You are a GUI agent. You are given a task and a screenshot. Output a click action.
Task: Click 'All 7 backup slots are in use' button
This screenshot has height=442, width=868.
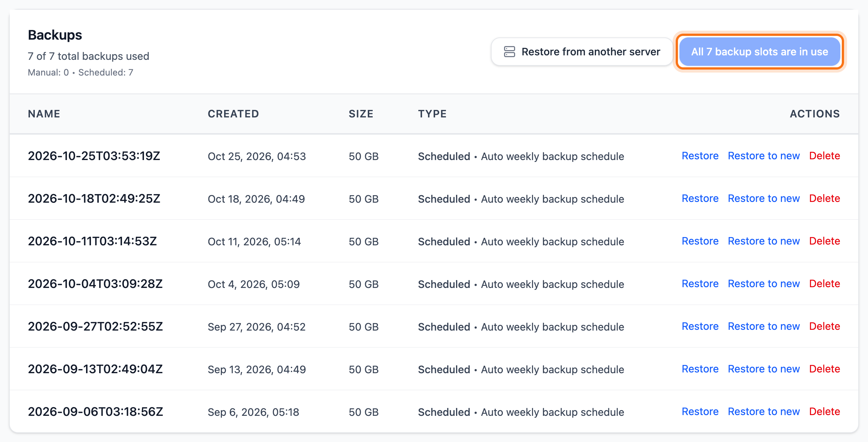click(759, 52)
